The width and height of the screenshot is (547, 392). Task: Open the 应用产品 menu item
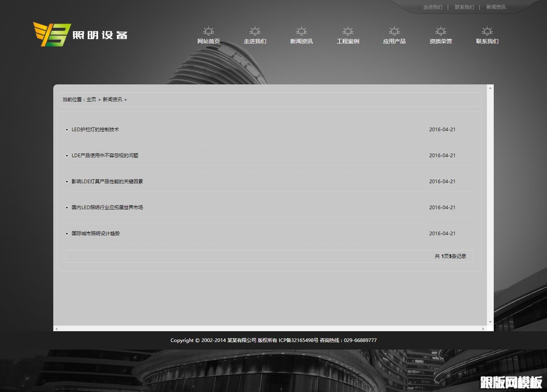394,41
